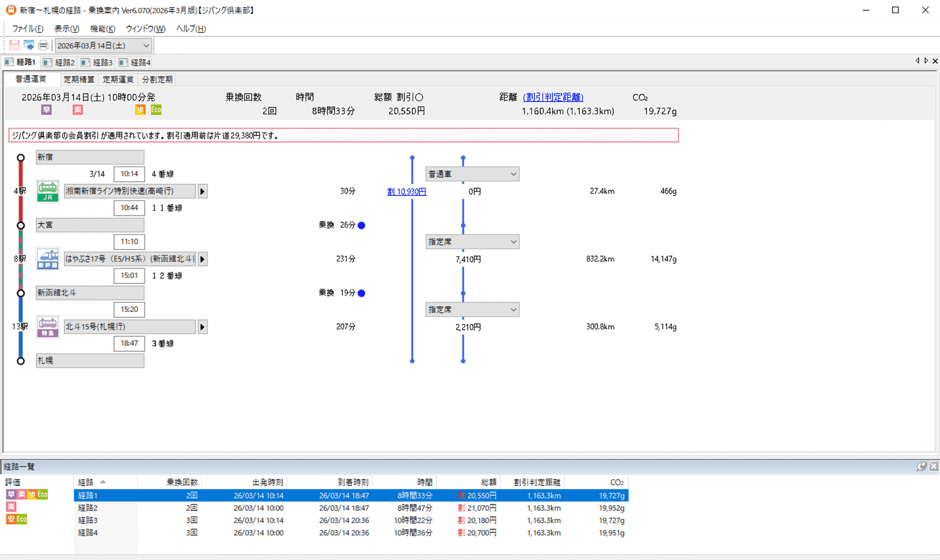Click the purple limited express train icon
Screen dimensions: 940x560
click(48, 327)
